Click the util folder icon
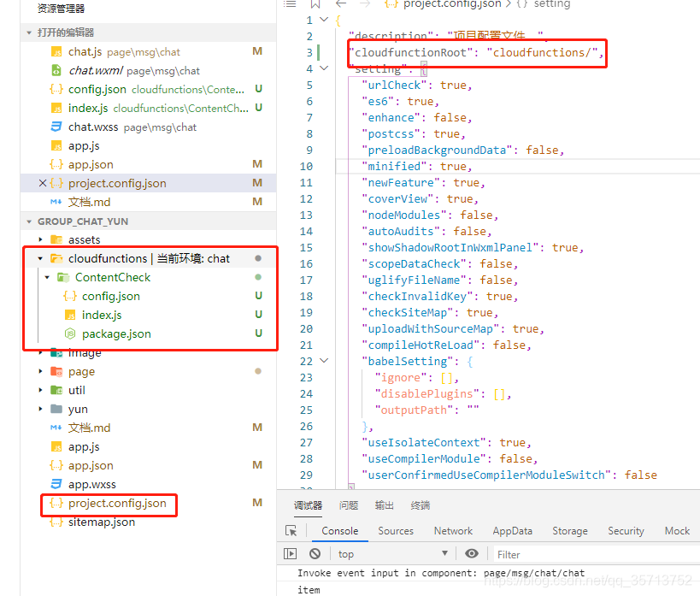The image size is (700, 596). [56, 390]
